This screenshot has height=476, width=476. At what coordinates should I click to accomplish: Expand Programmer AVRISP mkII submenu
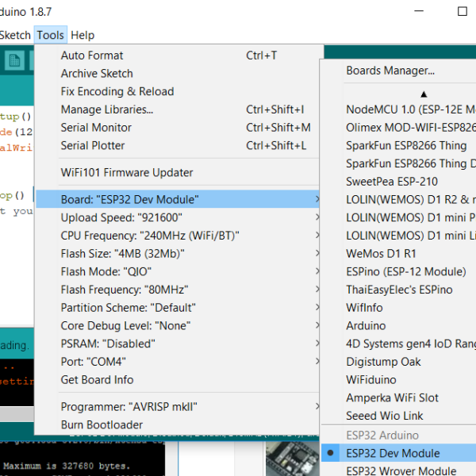point(177,407)
